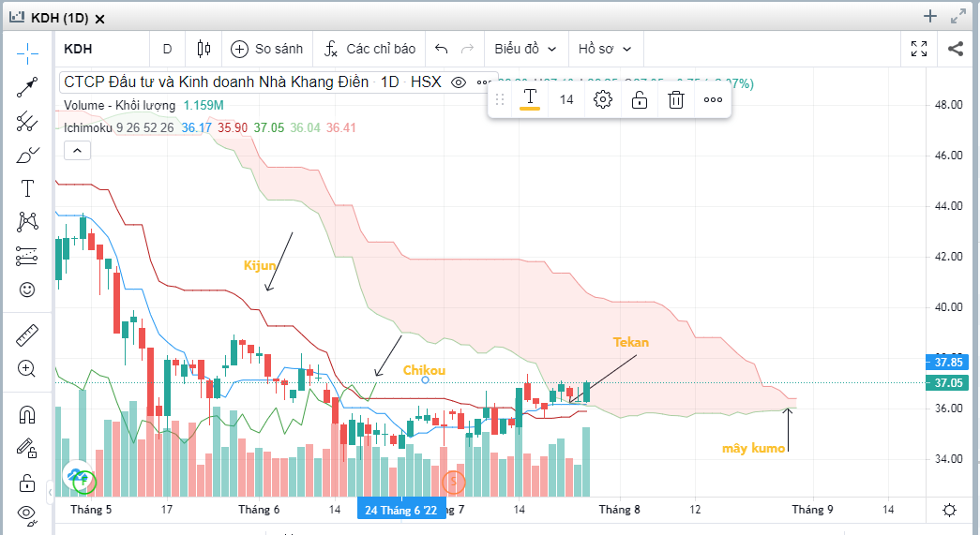Click the Volume - Khối lượng legend
The image size is (980, 535).
point(119,106)
